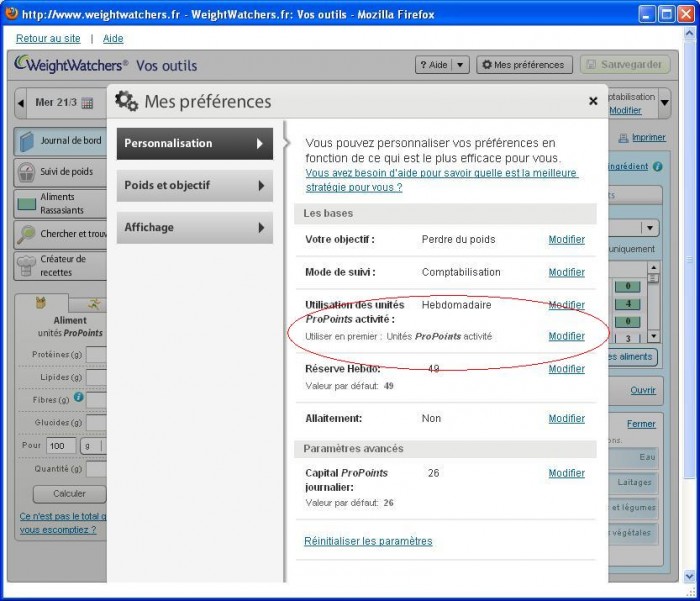The height and width of the screenshot is (601, 700).
Task: Click the WeightWatchers logo
Action: coord(71,65)
